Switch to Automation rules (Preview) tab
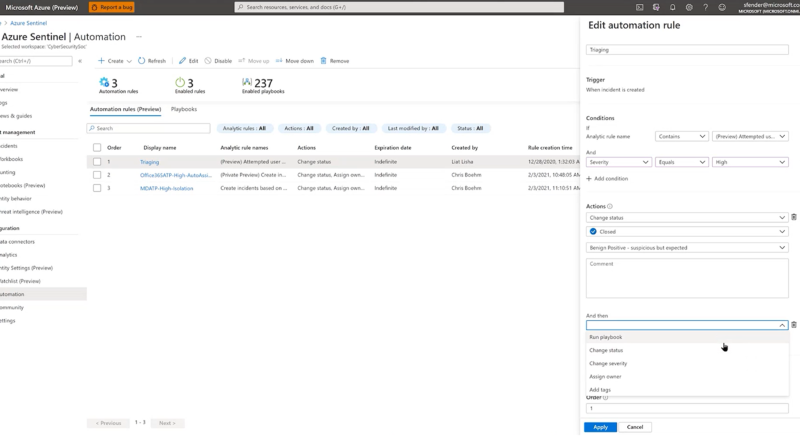Viewport: 800px width, 445px height. (126, 109)
